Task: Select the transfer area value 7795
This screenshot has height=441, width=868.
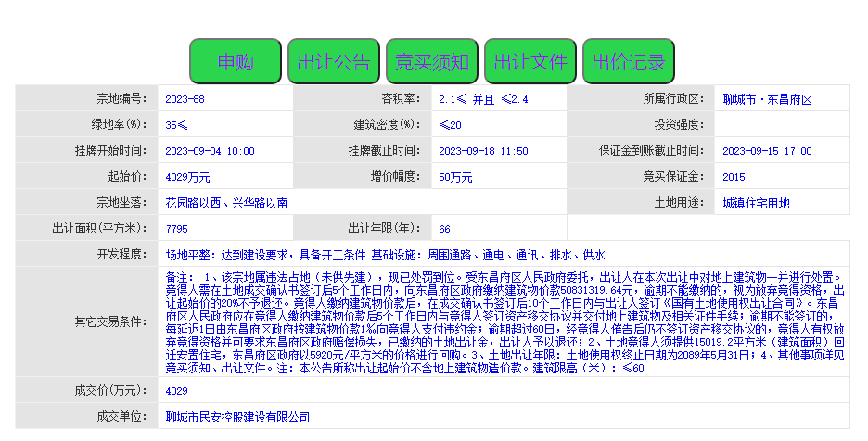Action: (x=176, y=229)
